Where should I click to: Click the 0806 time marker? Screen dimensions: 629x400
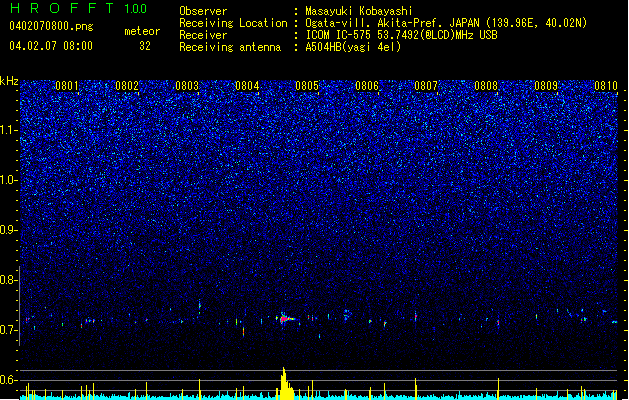(367, 86)
